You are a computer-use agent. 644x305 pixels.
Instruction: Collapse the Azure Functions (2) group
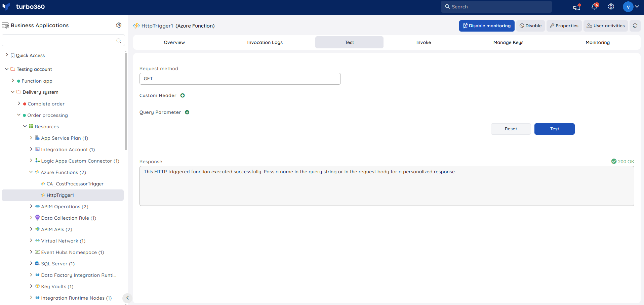pos(31,172)
